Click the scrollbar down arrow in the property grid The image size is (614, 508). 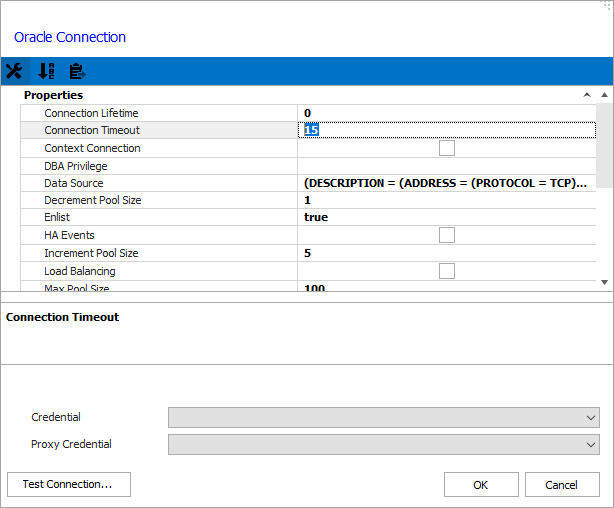[x=605, y=282]
